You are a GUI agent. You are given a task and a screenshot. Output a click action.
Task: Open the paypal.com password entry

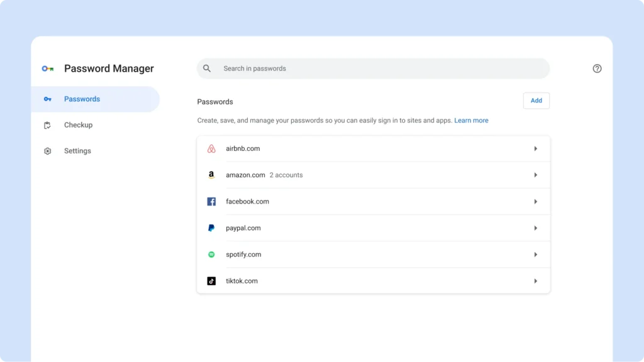click(x=374, y=228)
